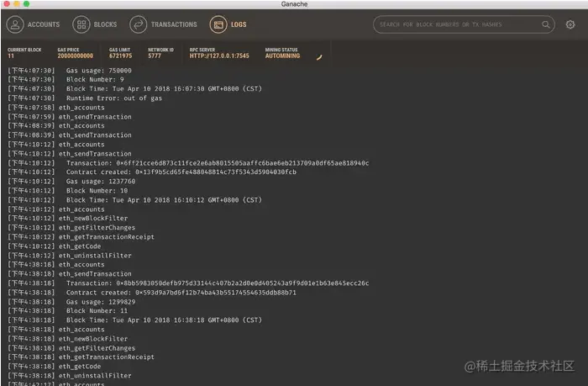Minimize the Ganache window

[17, 4]
